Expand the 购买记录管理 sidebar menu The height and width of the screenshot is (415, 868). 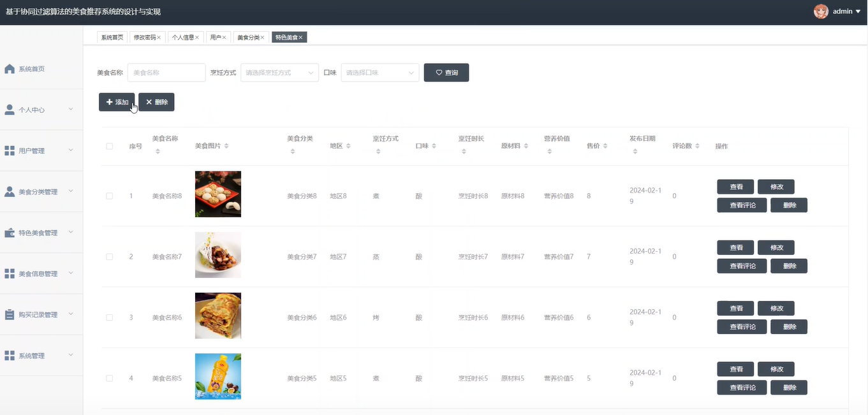tap(71, 314)
